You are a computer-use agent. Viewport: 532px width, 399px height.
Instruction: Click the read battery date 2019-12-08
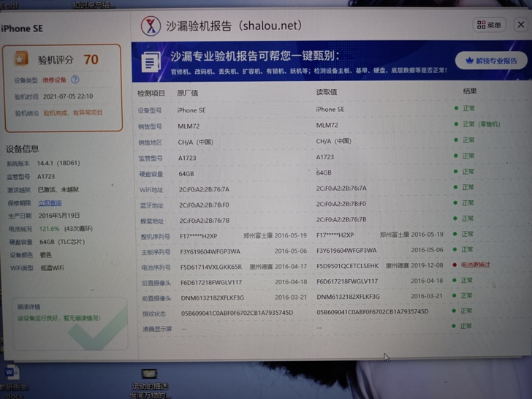pos(427,265)
